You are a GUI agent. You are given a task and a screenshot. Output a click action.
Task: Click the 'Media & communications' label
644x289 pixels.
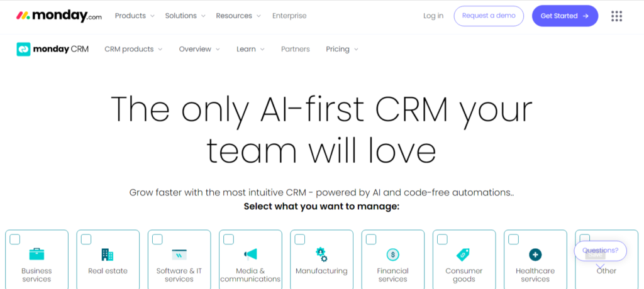(250, 275)
